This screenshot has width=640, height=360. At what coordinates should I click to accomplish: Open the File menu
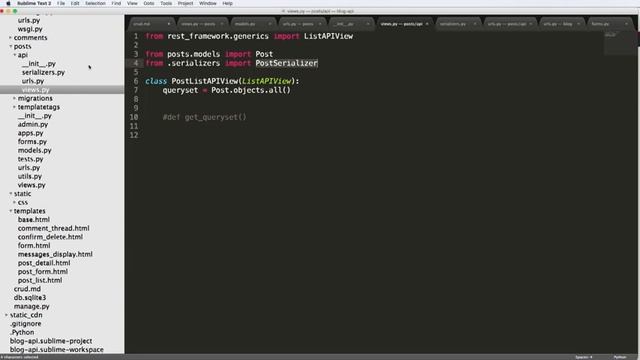pyautogui.click(x=61, y=3)
